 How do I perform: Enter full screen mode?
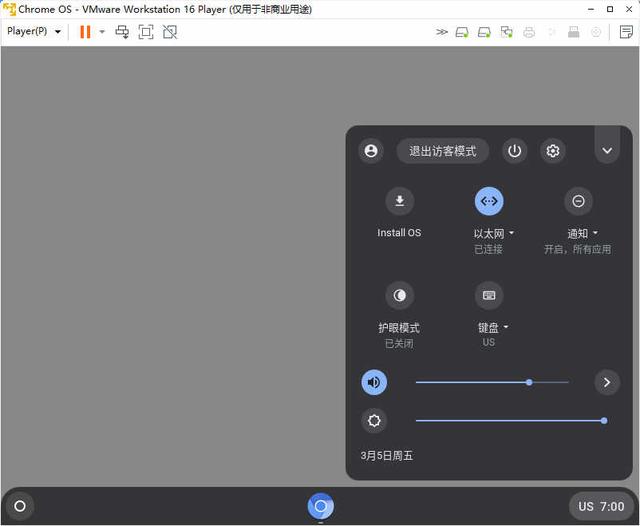tap(146, 32)
